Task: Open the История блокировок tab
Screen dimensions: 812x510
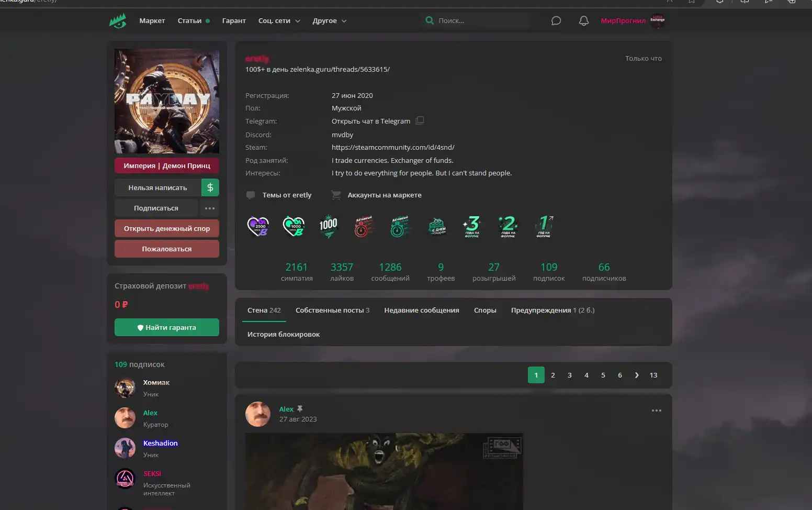Action: click(x=284, y=334)
